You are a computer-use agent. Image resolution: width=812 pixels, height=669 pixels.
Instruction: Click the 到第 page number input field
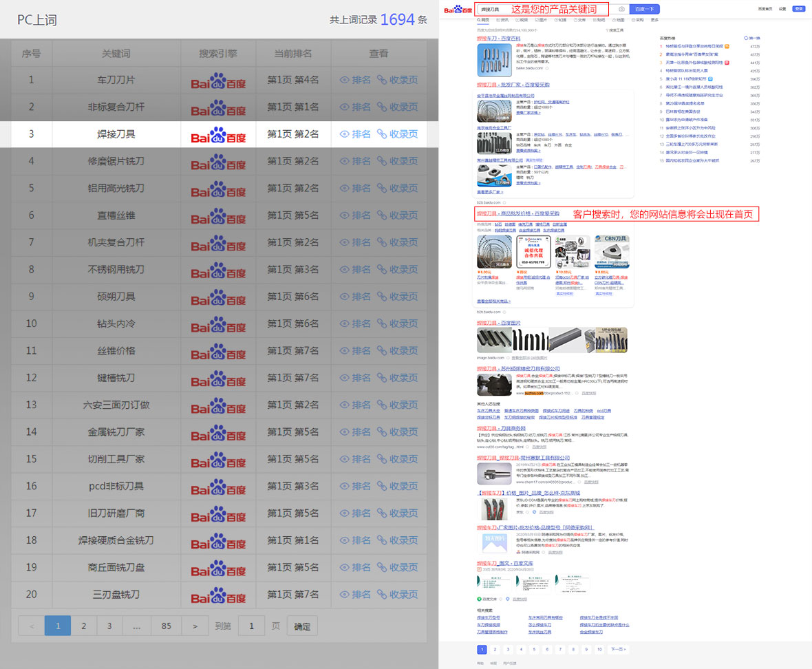[251, 626]
